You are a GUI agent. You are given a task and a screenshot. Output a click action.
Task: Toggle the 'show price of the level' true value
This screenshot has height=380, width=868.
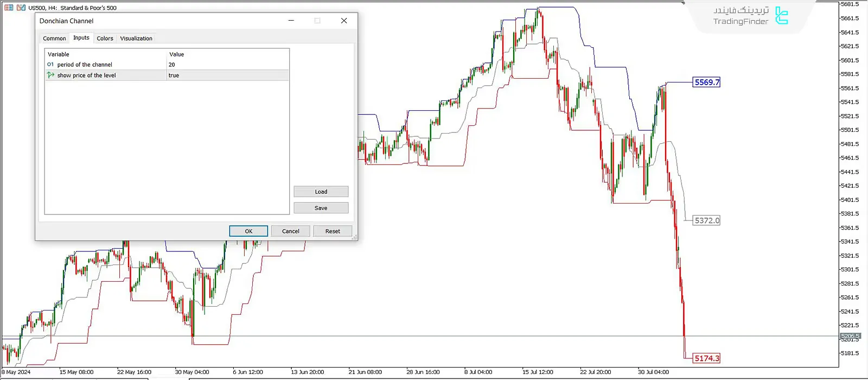pyautogui.click(x=227, y=75)
